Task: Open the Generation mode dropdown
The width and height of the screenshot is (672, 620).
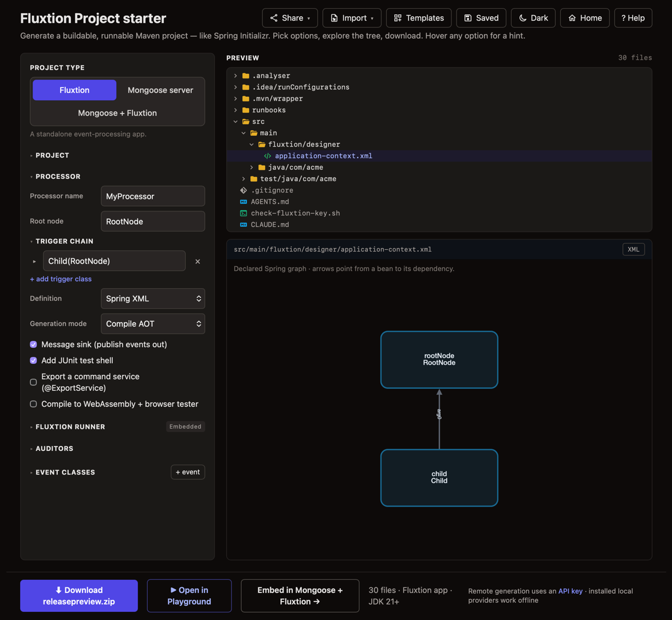Action: click(152, 324)
